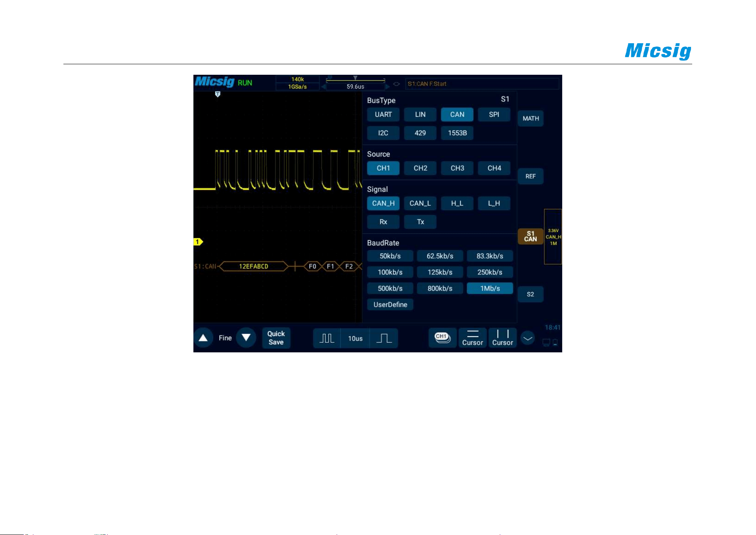Viewport: 756px width, 535px height.
Task: Tap the 18:41 clock display
Action: 552,328
